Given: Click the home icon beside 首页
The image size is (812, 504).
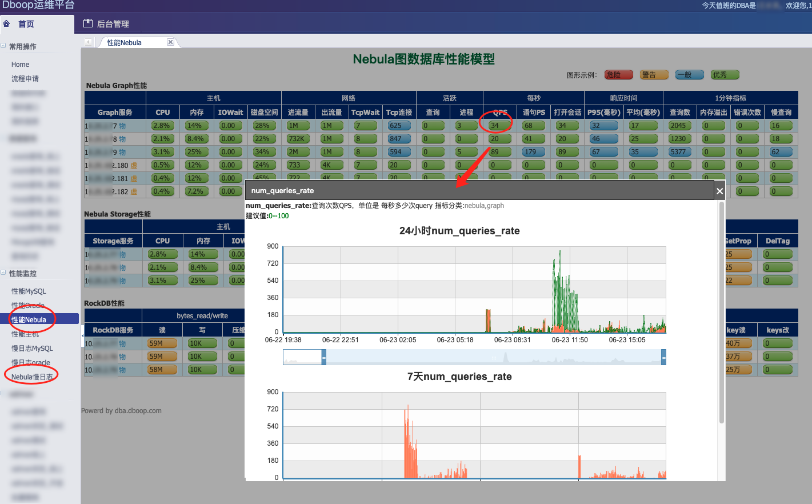Looking at the screenshot, I should tap(6, 24).
